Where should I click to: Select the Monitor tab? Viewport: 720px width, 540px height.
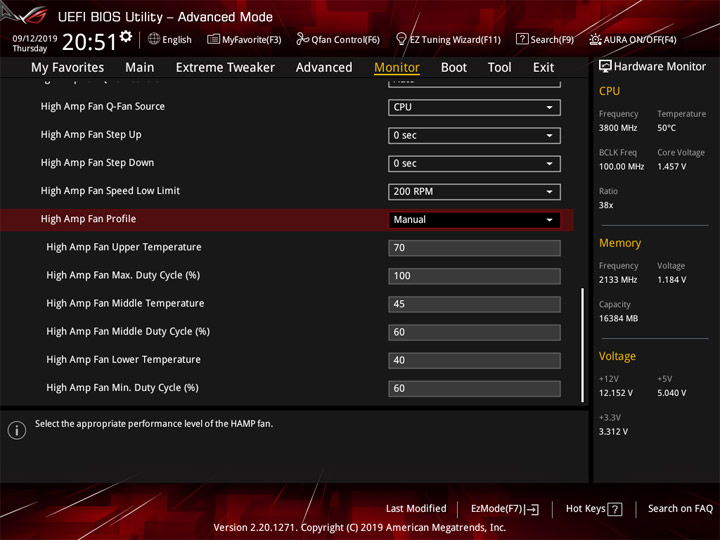click(397, 68)
